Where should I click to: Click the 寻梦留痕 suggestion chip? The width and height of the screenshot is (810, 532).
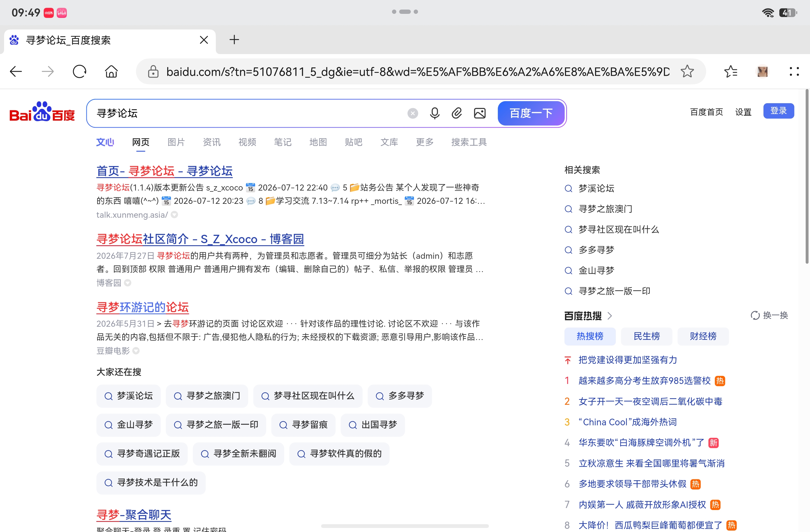click(x=303, y=425)
